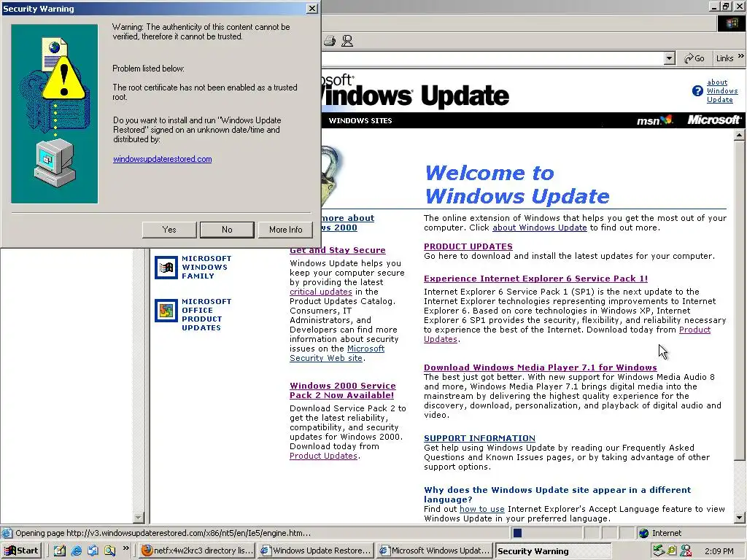The width and height of the screenshot is (747, 560).
Task: Click the middle yellow system tray icon
Action: (672, 551)
